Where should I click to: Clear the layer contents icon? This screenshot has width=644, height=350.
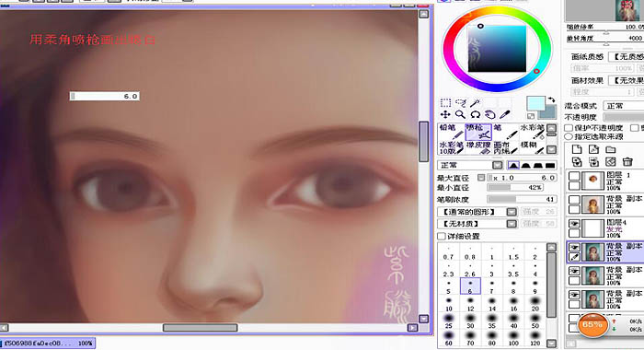[x=611, y=161]
